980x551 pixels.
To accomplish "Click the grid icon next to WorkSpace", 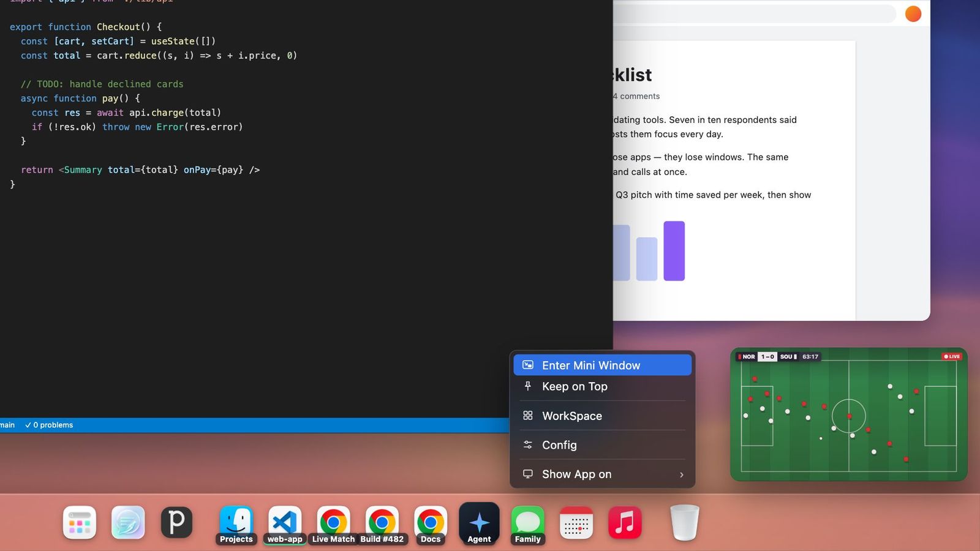I will click(527, 415).
